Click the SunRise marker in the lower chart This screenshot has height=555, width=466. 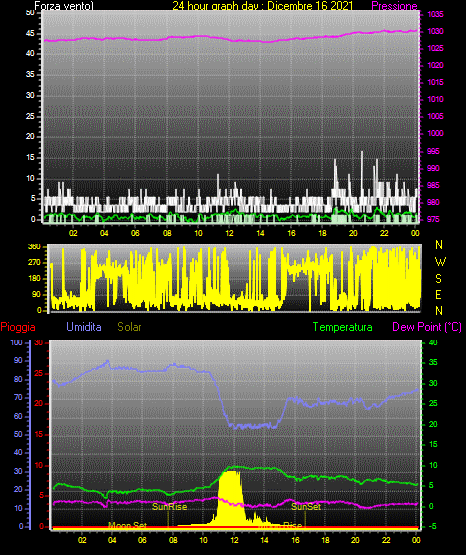(x=169, y=507)
